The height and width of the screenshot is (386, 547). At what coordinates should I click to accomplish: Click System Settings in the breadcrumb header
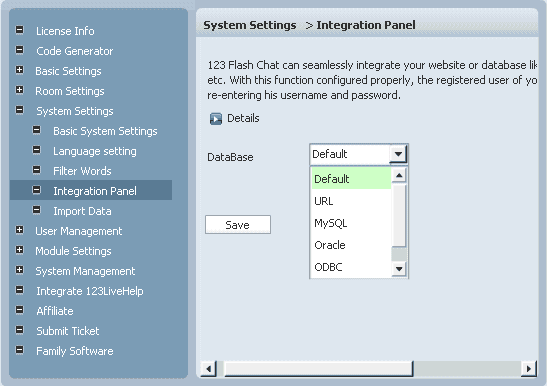click(250, 25)
